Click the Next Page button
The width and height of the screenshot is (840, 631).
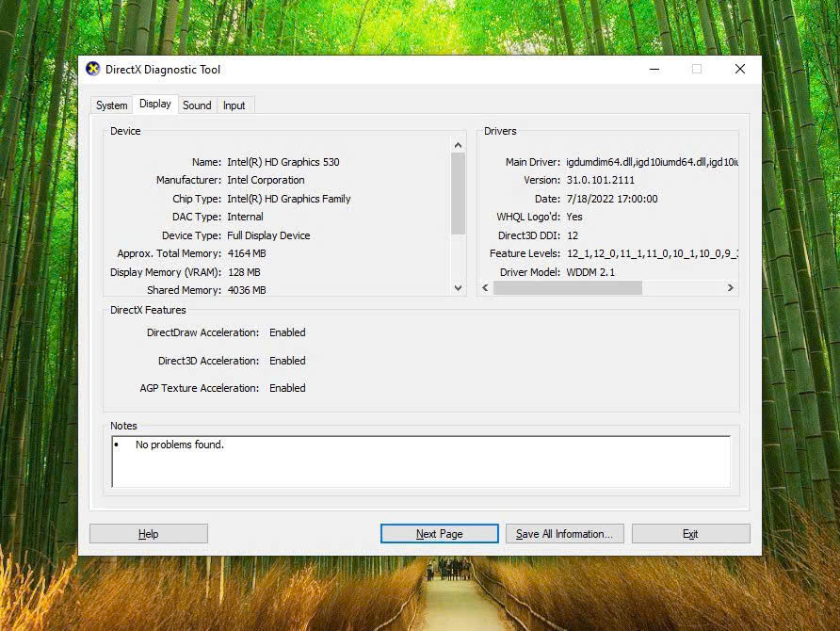click(439, 534)
